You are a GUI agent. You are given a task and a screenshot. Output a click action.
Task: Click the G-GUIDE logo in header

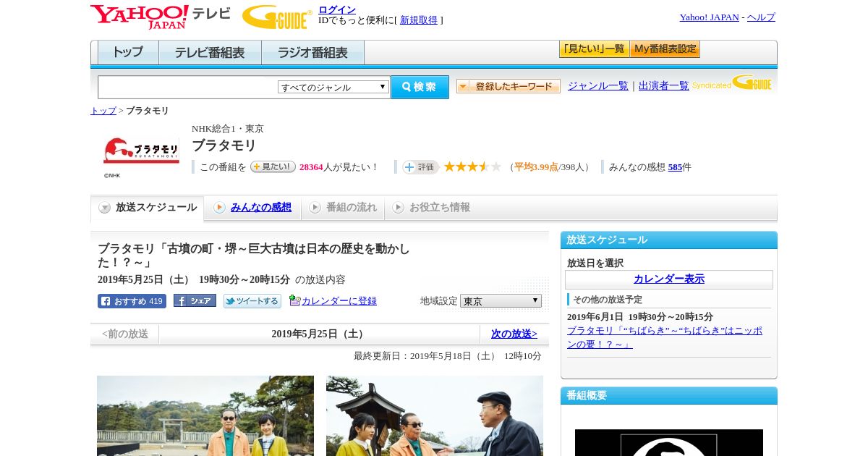pos(277,17)
